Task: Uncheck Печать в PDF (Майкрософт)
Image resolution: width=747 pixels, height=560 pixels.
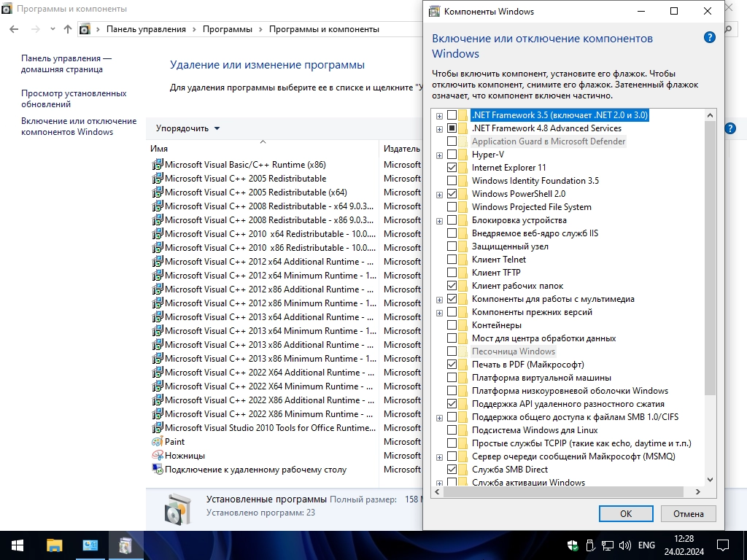Action: (452, 365)
